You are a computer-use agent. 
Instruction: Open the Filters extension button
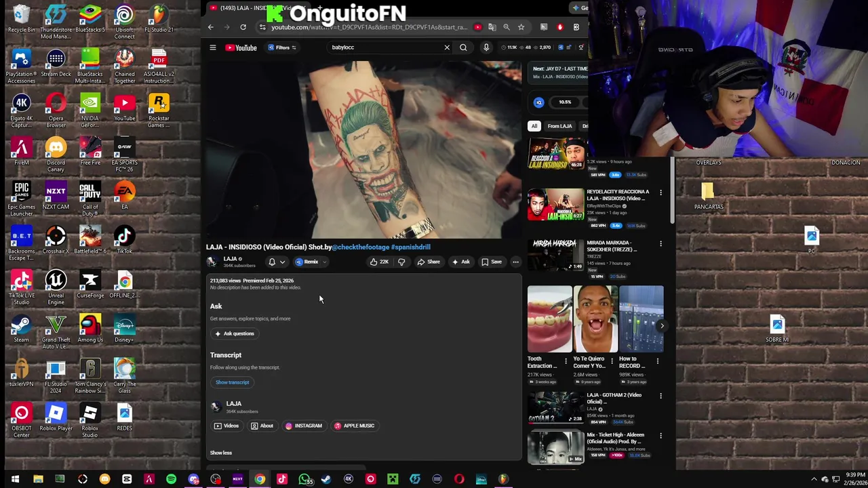[x=282, y=47]
